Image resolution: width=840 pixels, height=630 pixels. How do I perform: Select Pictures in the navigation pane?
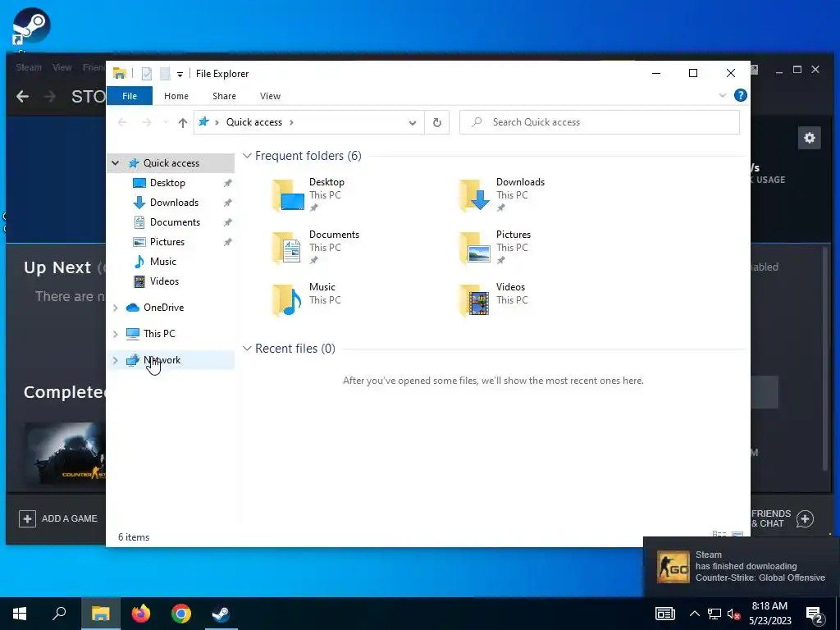(167, 242)
